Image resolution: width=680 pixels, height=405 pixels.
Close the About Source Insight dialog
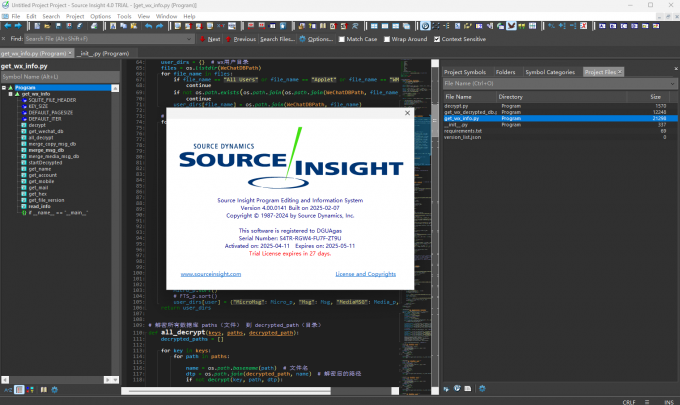click(407, 113)
